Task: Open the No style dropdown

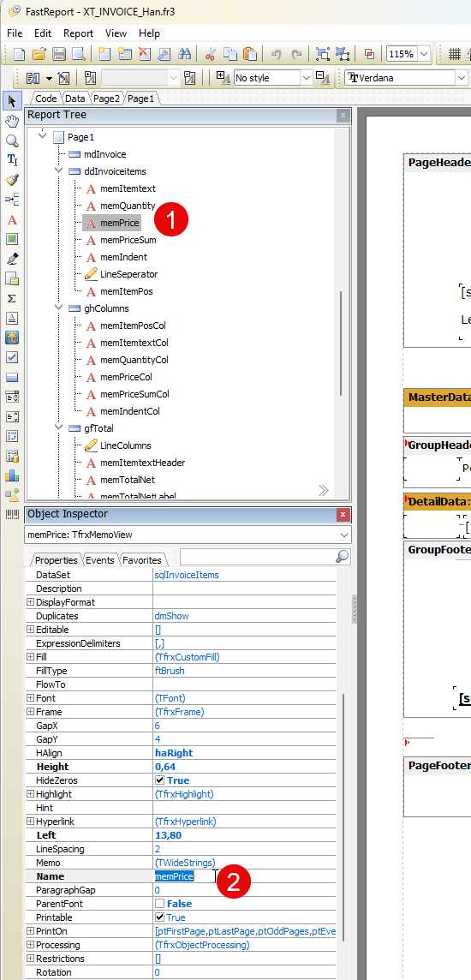Action: (x=306, y=78)
